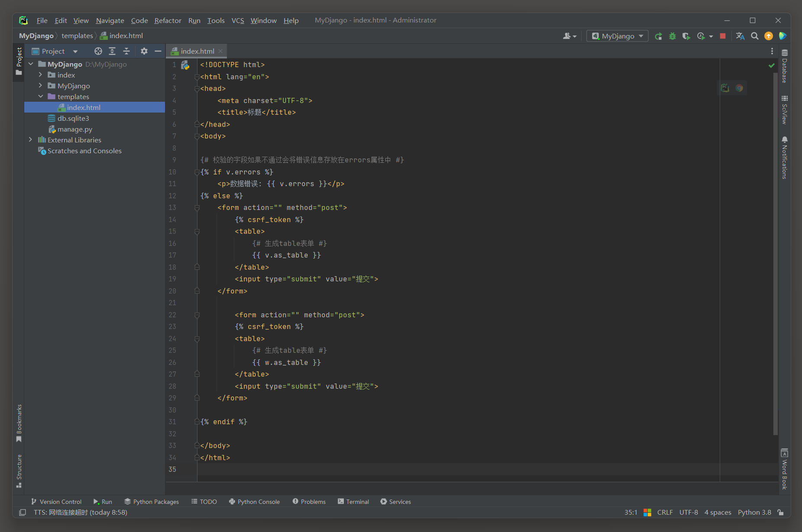Close the index.html editor tab
The width and height of the screenshot is (802, 532).
220,52
